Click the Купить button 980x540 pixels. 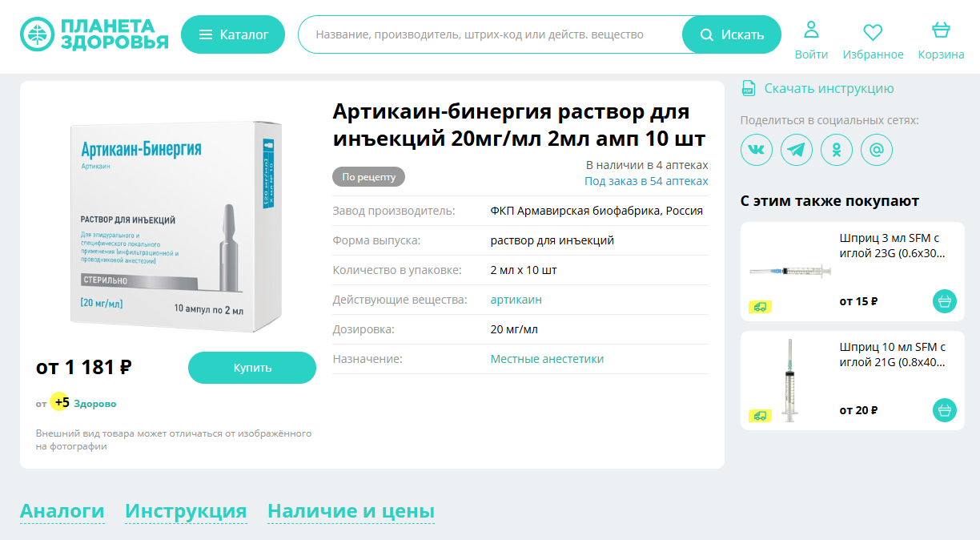click(x=252, y=368)
